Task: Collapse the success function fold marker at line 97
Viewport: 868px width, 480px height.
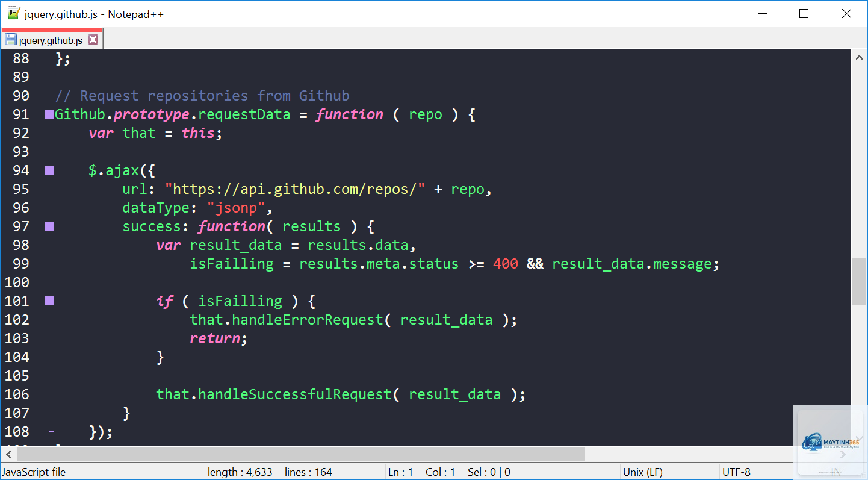Action: (49, 226)
